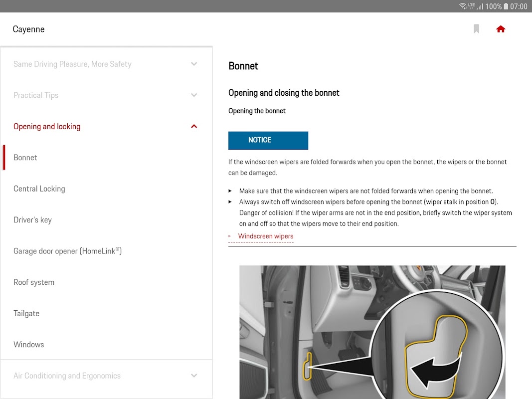Click the blue NOTICE banner
The height and width of the screenshot is (399, 532).
click(268, 140)
